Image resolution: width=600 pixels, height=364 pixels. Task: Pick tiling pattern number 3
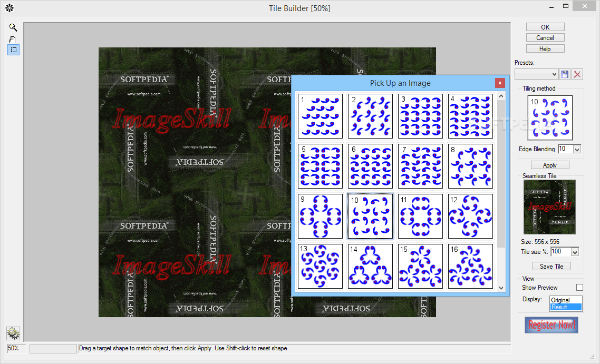421,116
